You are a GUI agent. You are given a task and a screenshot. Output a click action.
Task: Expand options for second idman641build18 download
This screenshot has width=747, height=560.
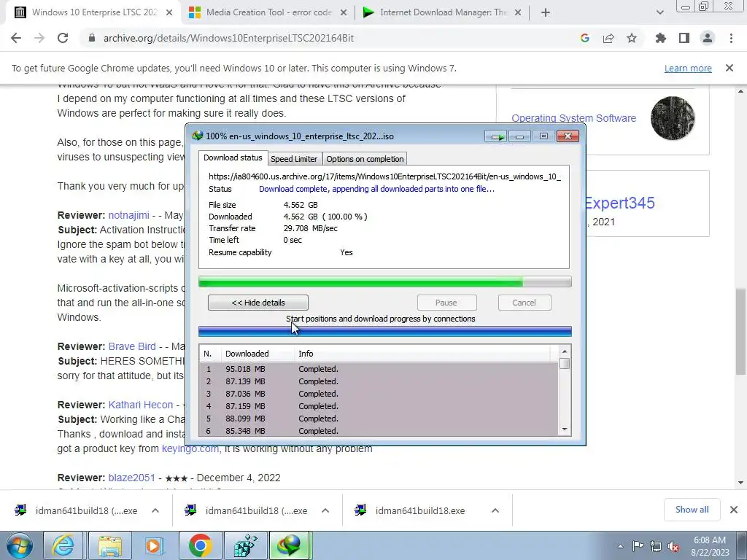click(x=325, y=510)
